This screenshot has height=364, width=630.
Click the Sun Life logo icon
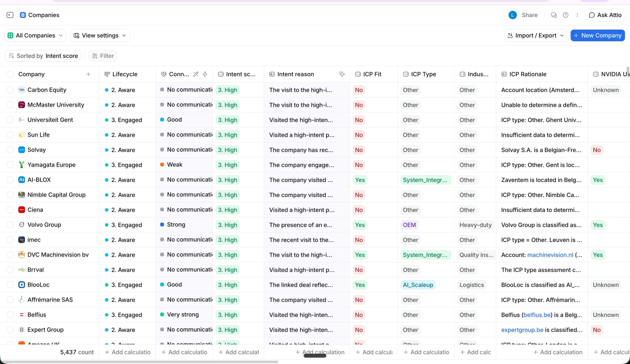click(x=21, y=135)
